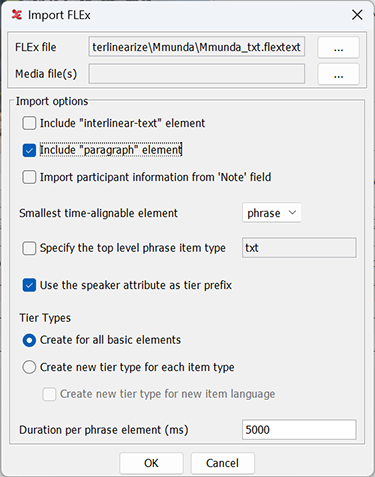
Task: Select Create new tier type for each item type
Action: tap(29, 367)
